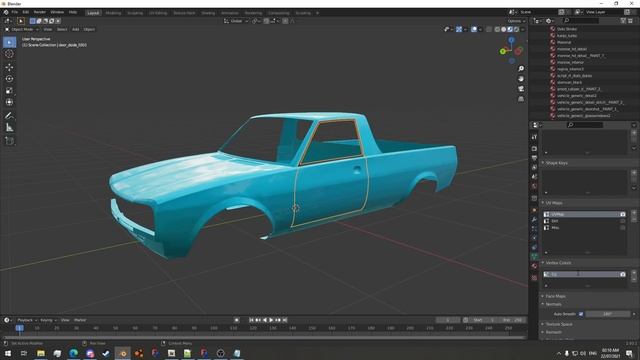Collapse the Vertex Colors panel

click(x=558, y=263)
